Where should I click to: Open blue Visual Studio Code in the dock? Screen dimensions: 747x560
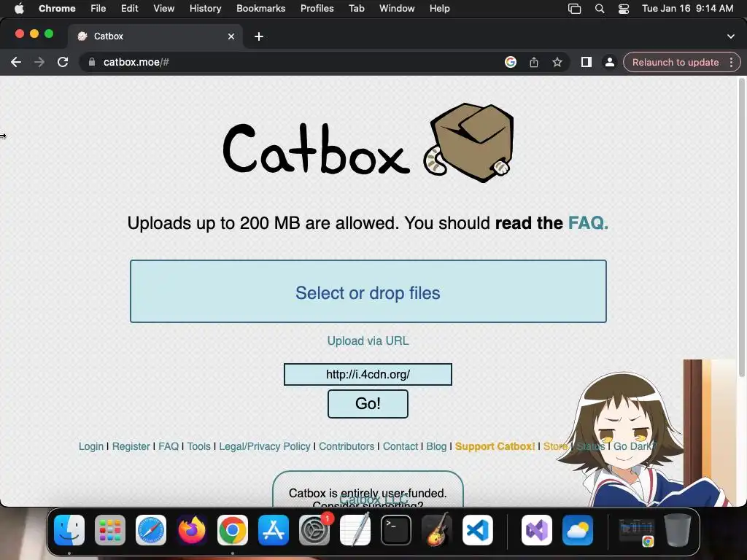pyautogui.click(x=478, y=530)
